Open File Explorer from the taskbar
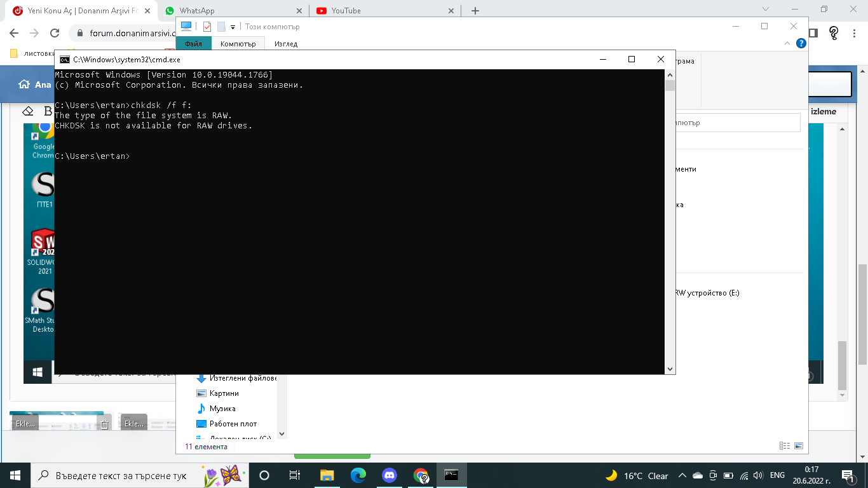 (x=327, y=475)
